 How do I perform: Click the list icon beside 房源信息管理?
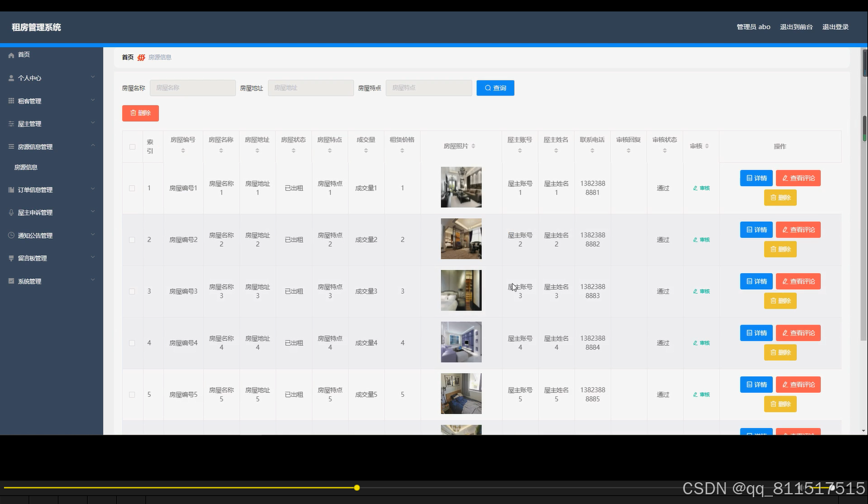pyautogui.click(x=11, y=147)
